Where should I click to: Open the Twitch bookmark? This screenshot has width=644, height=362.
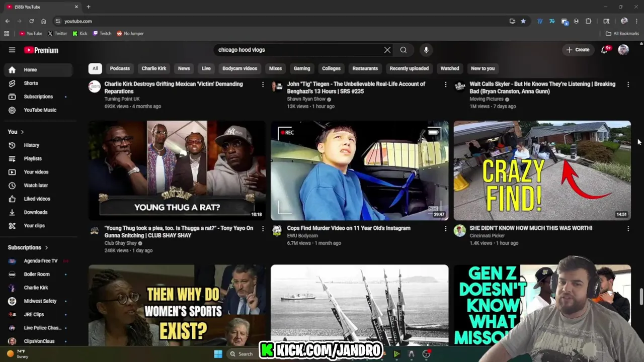[x=102, y=33]
